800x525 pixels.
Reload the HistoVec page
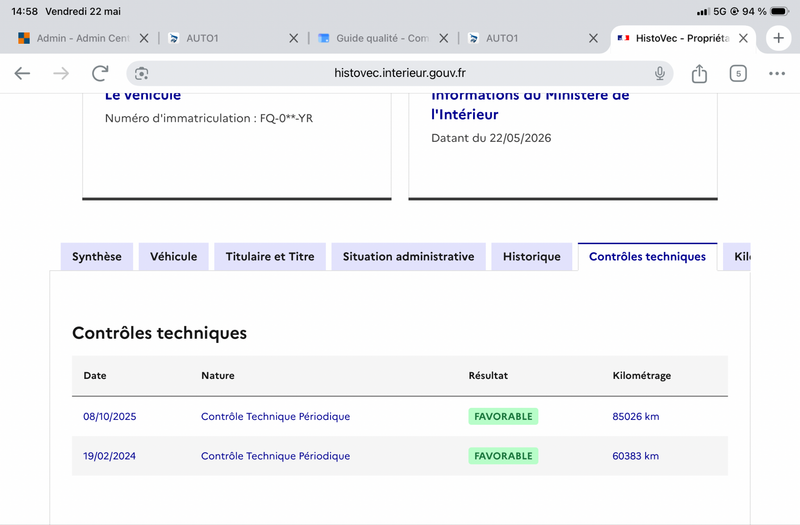click(x=100, y=73)
